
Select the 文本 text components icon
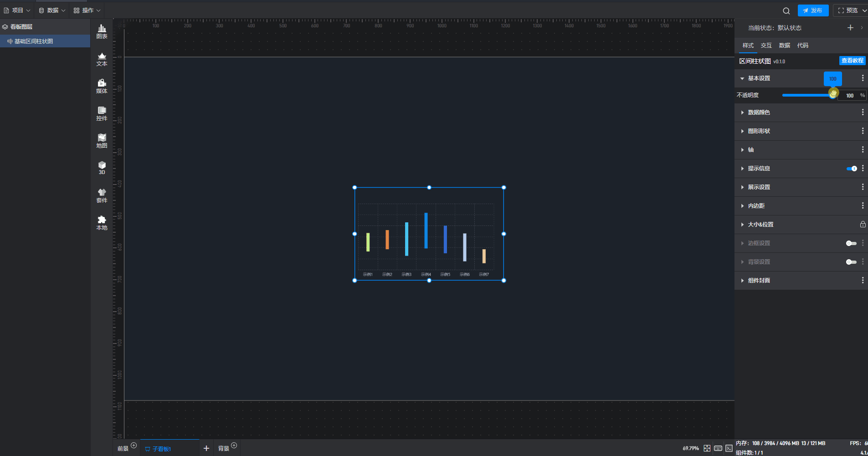pos(102,59)
